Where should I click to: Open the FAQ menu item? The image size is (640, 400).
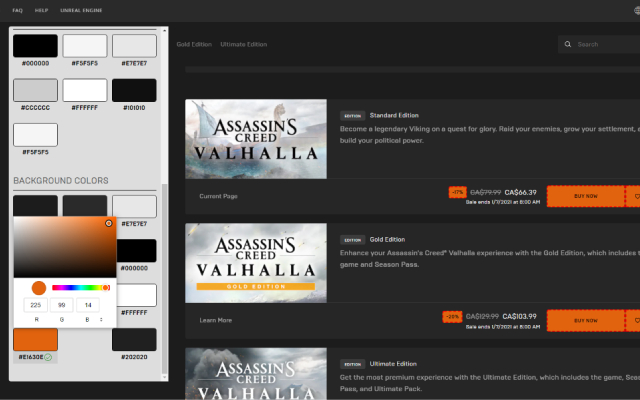(18, 9)
